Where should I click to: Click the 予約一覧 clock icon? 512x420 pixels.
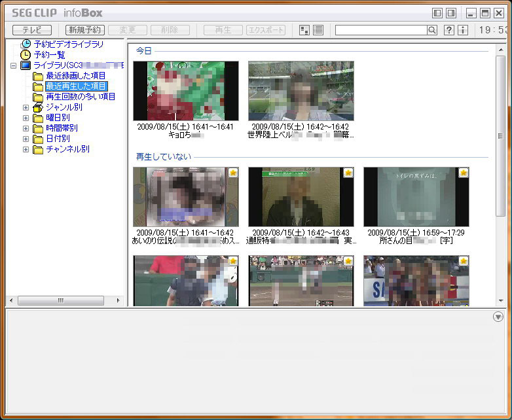[26, 54]
